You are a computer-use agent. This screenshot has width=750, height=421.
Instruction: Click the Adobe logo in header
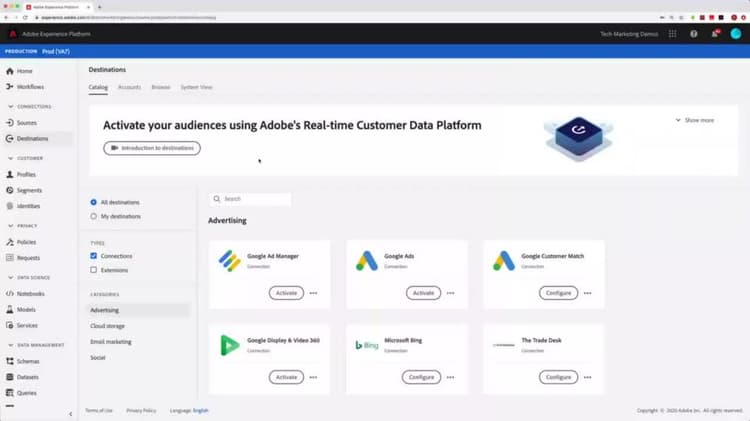pyautogui.click(x=13, y=34)
